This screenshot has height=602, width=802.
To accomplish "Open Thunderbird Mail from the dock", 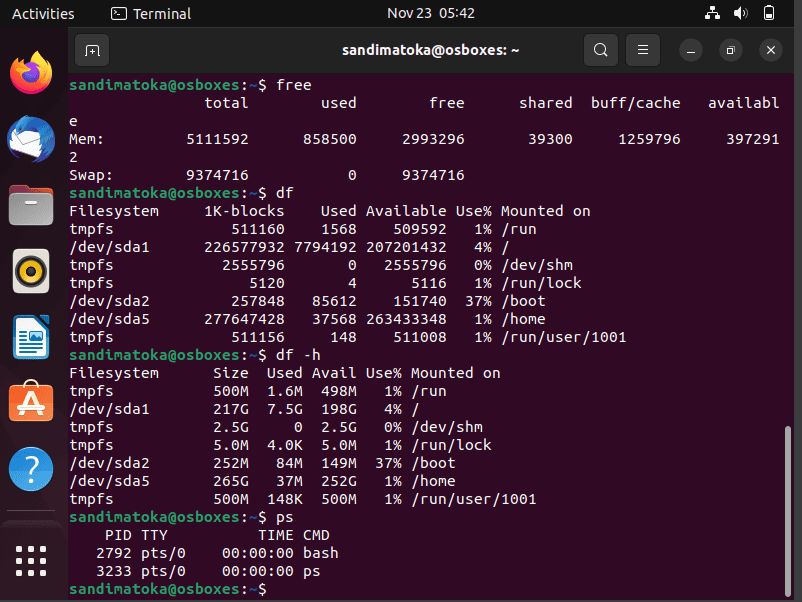I will point(31,139).
